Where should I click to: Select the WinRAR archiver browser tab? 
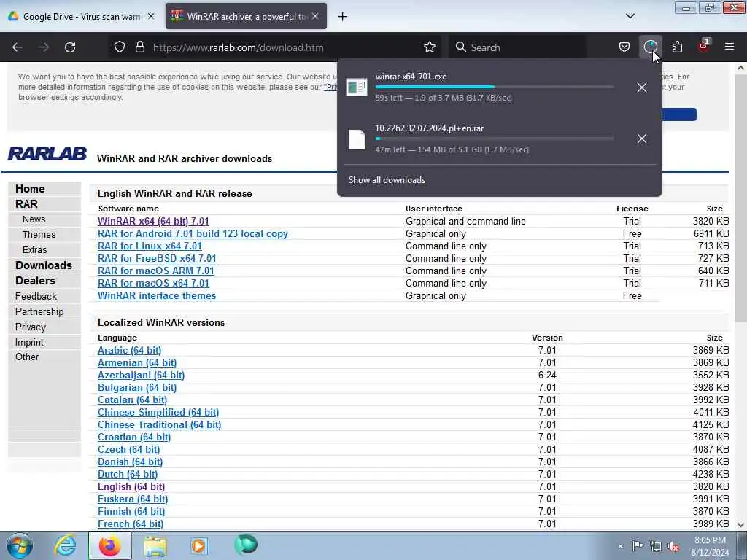[x=246, y=16]
